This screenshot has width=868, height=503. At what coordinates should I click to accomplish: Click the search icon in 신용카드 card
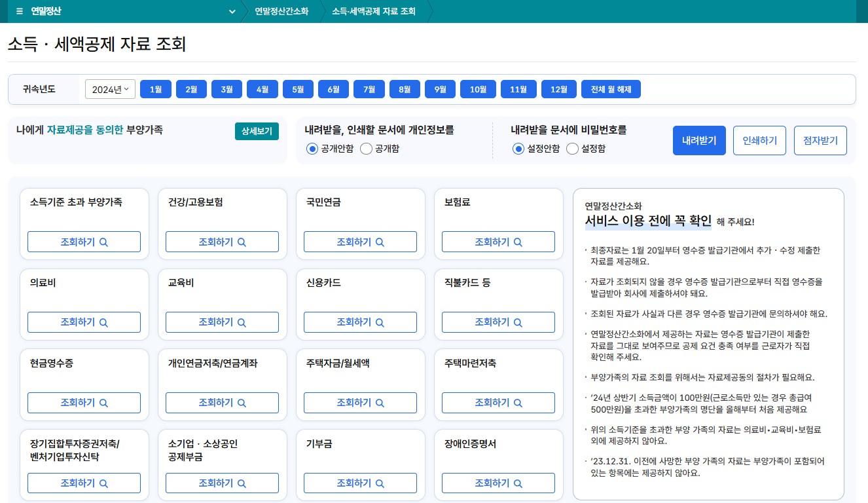point(380,322)
